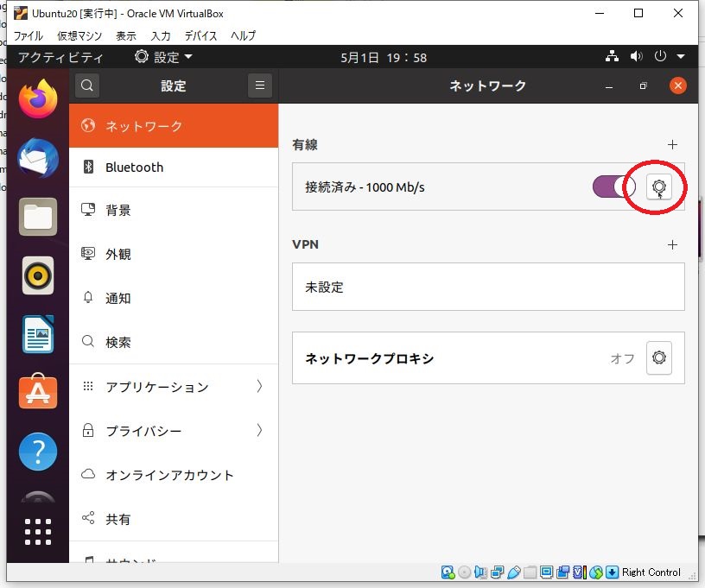Click the CPU virtualization indicator in status bar
The image size is (705, 588).
pos(580,572)
